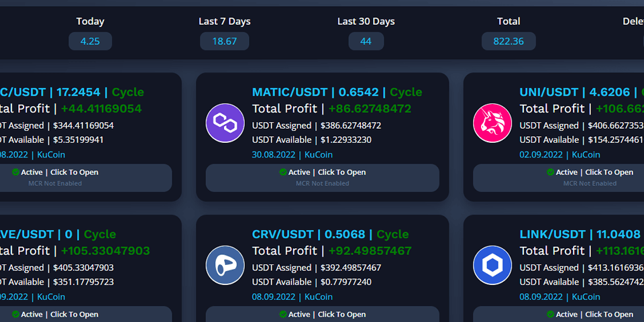The width and height of the screenshot is (644, 322).
Task: Open the CRV/USDT Active bot button
Action: click(323, 314)
